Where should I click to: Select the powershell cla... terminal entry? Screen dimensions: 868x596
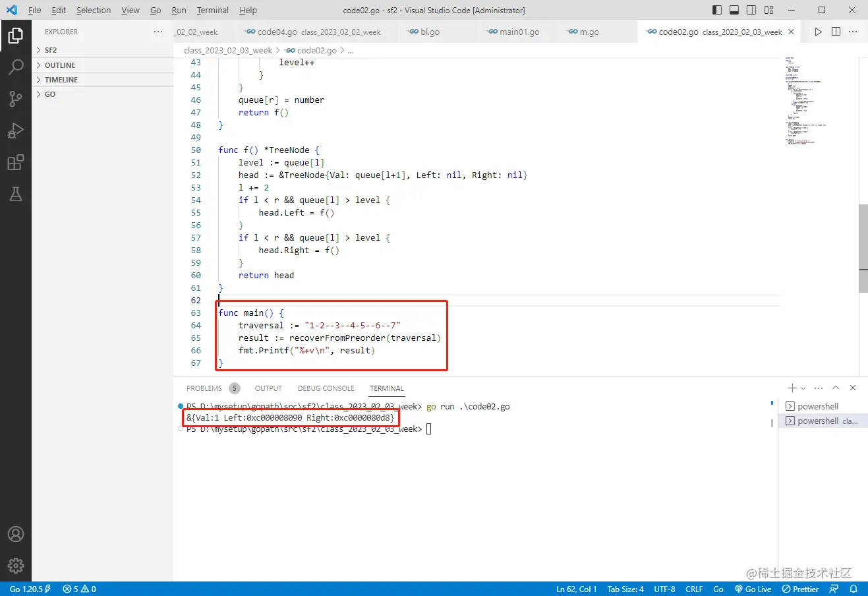point(824,421)
